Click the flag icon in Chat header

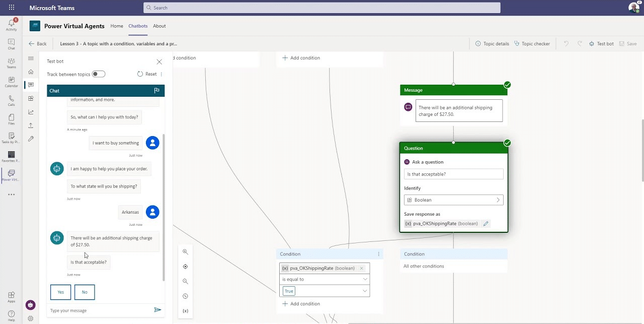[x=156, y=91]
